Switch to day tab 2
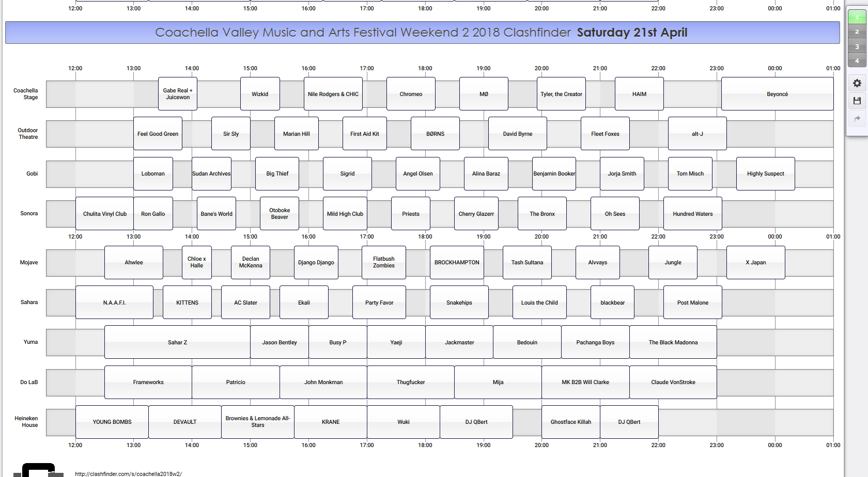This screenshot has width=868, height=477. coord(857,31)
